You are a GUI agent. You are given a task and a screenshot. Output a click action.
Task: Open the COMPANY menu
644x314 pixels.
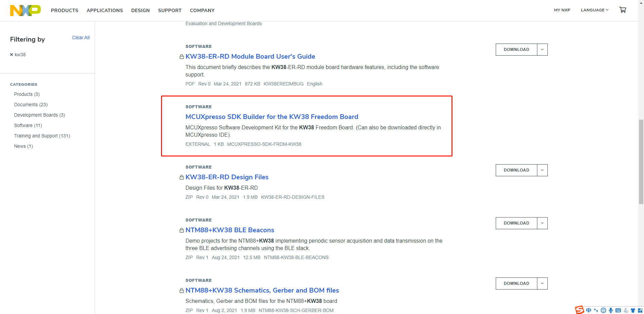(x=202, y=10)
